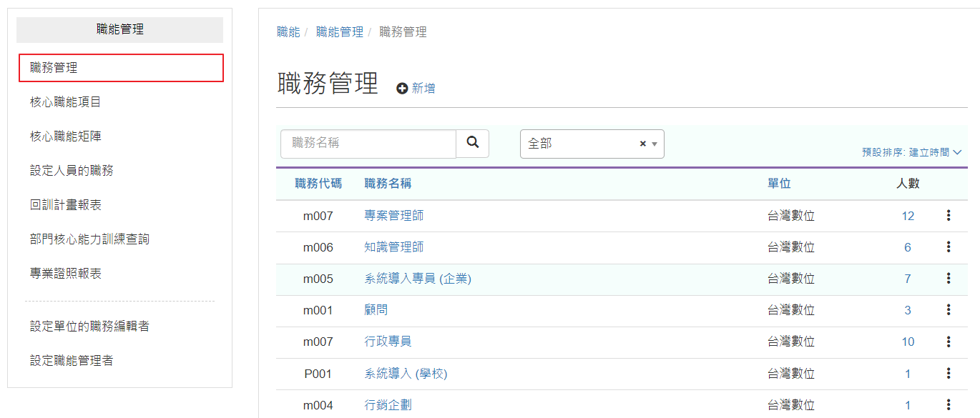Open three-dot menu for 系統導入專員 (企業)
Image resolution: width=980 pixels, height=418 pixels.
tap(949, 278)
